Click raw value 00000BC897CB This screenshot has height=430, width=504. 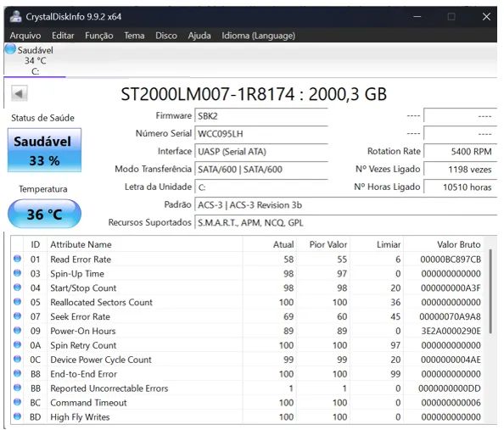451,260
